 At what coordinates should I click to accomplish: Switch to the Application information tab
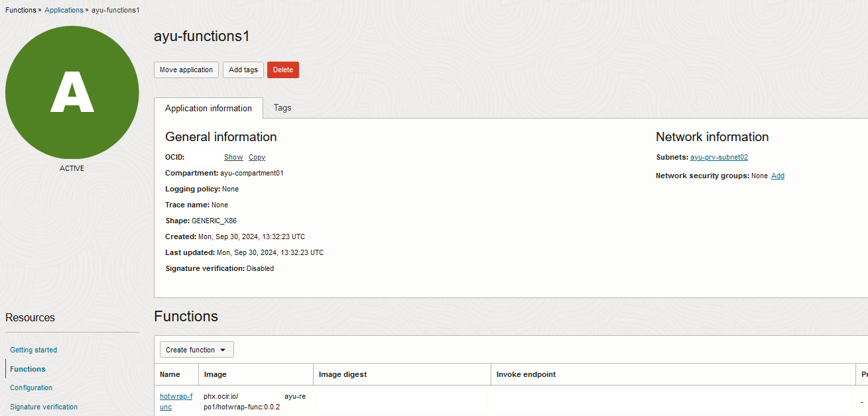pyautogui.click(x=208, y=108)
